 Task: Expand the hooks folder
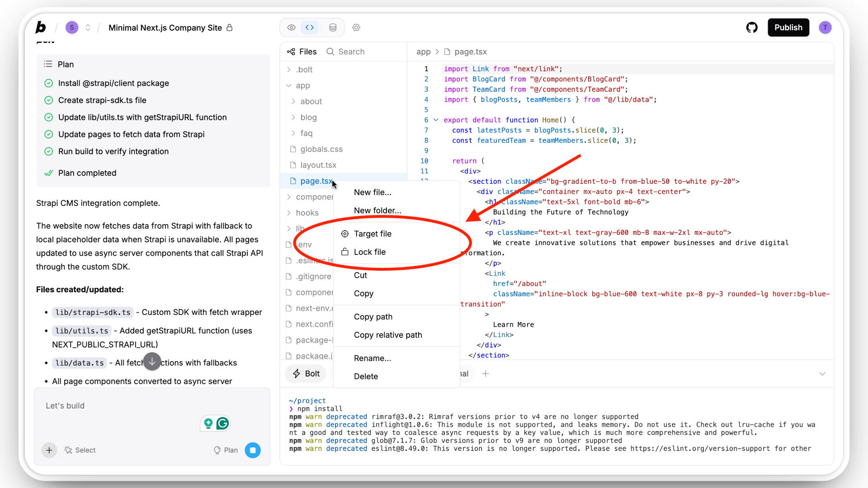pyautogui.click(x=307, y=213)
